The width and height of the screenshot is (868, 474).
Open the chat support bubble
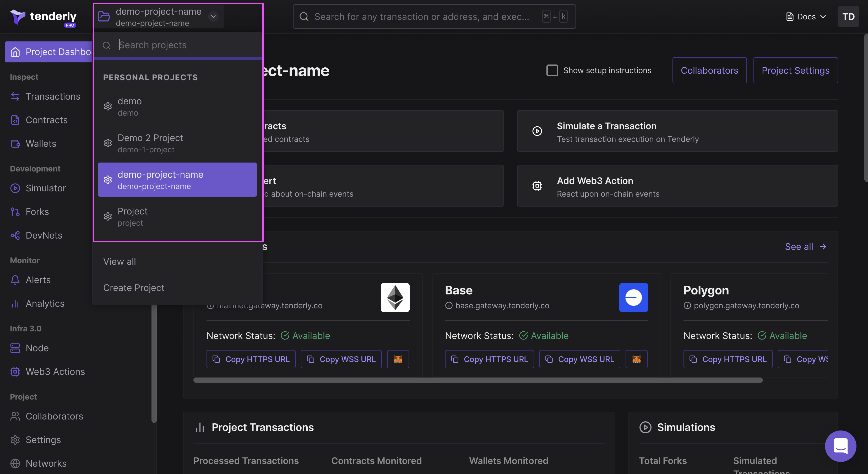tap(840, 446)
